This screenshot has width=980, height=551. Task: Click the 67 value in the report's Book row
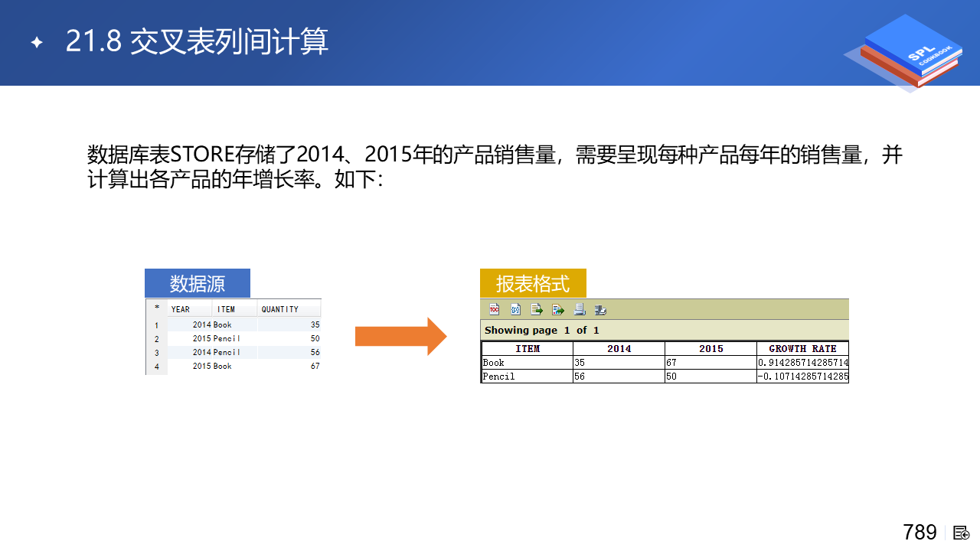coord(711,363)
